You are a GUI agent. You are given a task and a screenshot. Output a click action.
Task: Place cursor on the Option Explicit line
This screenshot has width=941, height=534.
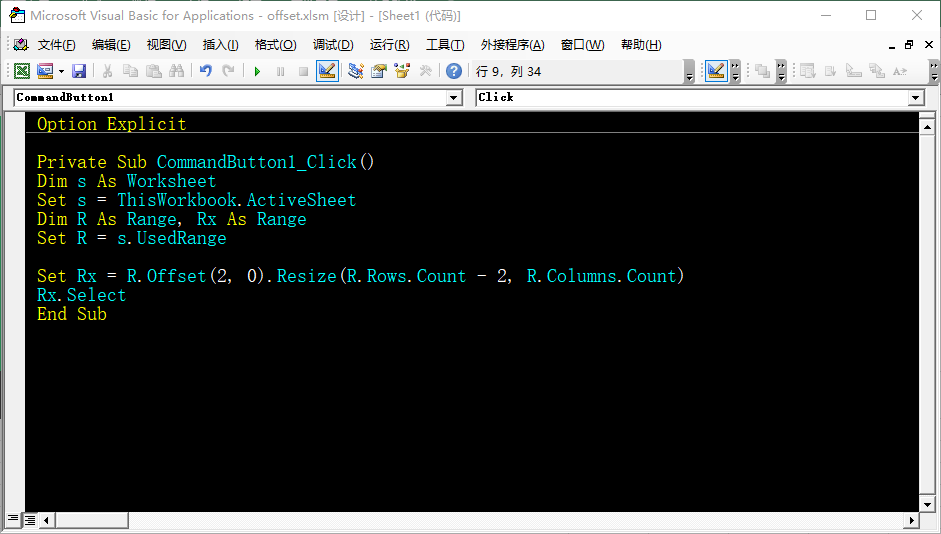112,124
